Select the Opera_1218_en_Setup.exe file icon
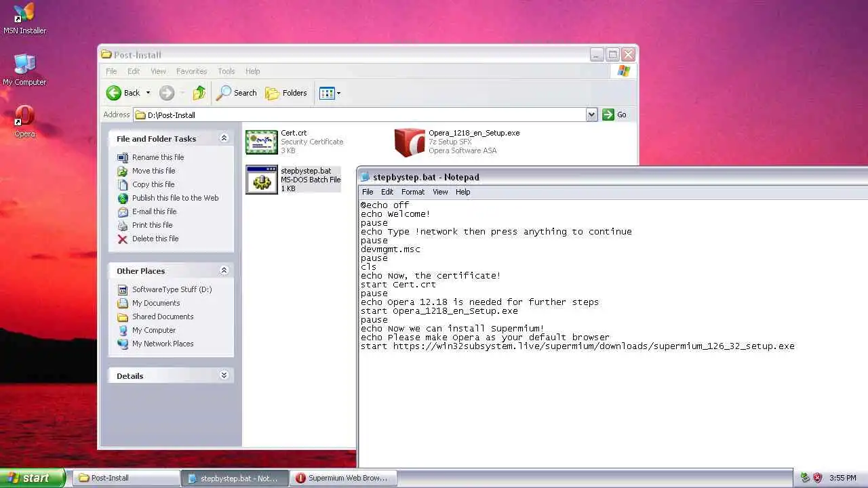This screenshot has height=488, width=868. point(410,142)
